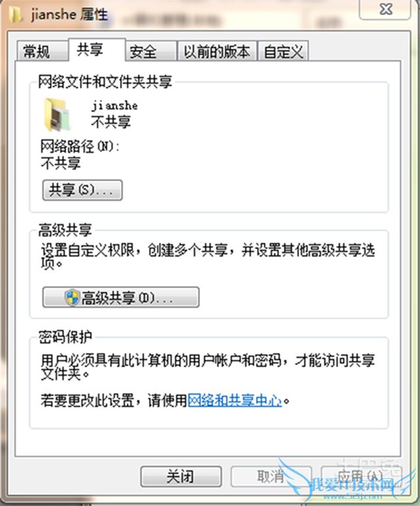The height and width of the screenshot is (506, 420).
Task: Click the jianshe 属性 title bar text
Action: tap(69, 15)
